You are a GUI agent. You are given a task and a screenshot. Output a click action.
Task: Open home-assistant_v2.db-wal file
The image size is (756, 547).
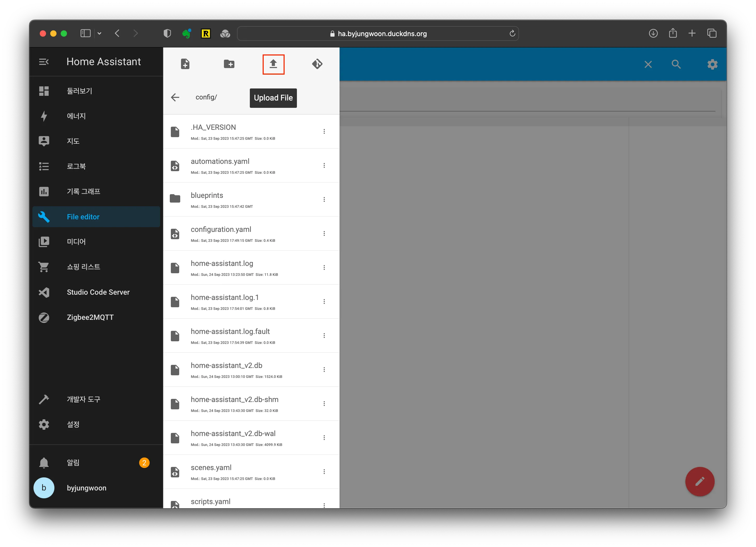[251, 438]
